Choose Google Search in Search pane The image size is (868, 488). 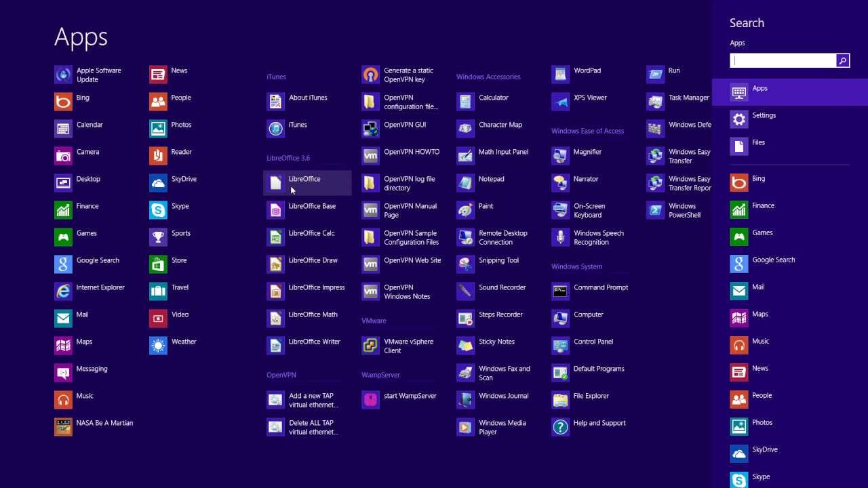coord(790,264)
